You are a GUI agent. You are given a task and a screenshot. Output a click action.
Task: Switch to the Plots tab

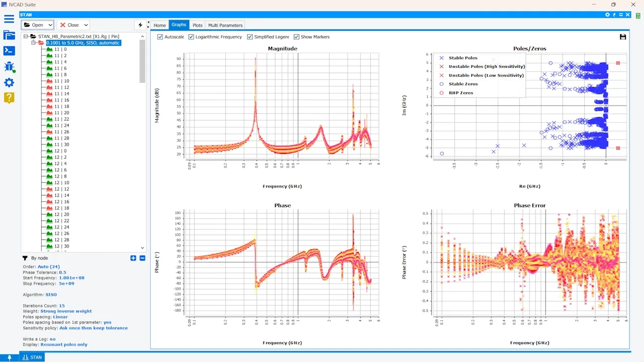197,25
